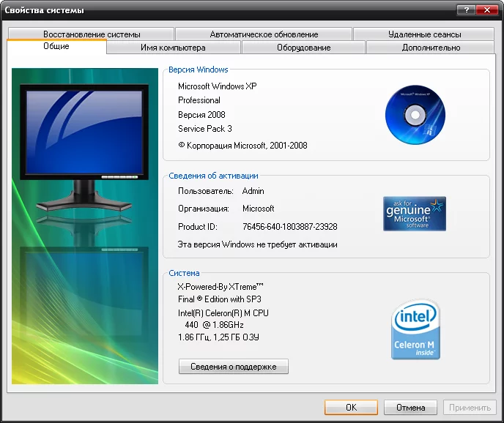Viewport: 504px width, 423px height.
Task: Click the organization value Microsoft
Action: (x=258, y=209)
